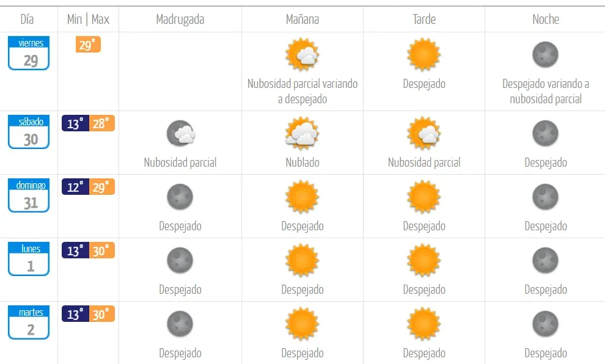Open the viernes 29 date tile
This screenshot has width=605, height=364.
pyautogui.click(x=29, y=53)
